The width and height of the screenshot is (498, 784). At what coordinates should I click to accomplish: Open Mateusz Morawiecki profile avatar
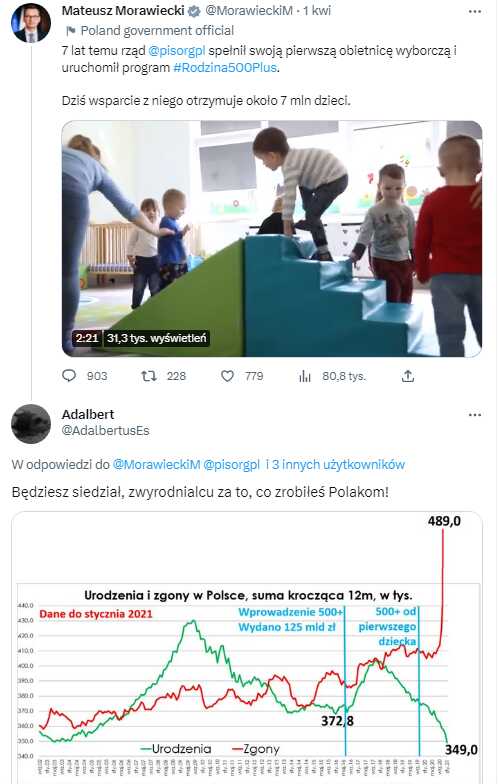pyautogui.click(x=31, y=22)
